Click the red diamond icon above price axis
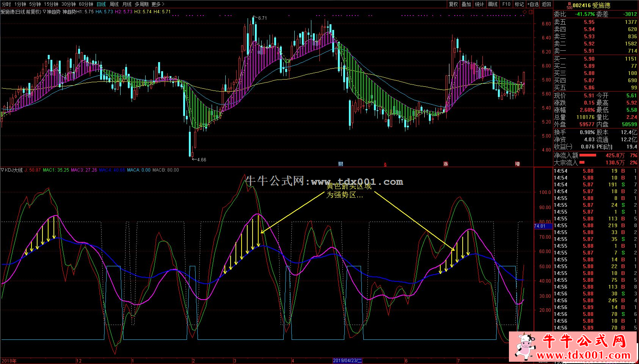Viewport: 639px width, 364px height. point(525,12)
